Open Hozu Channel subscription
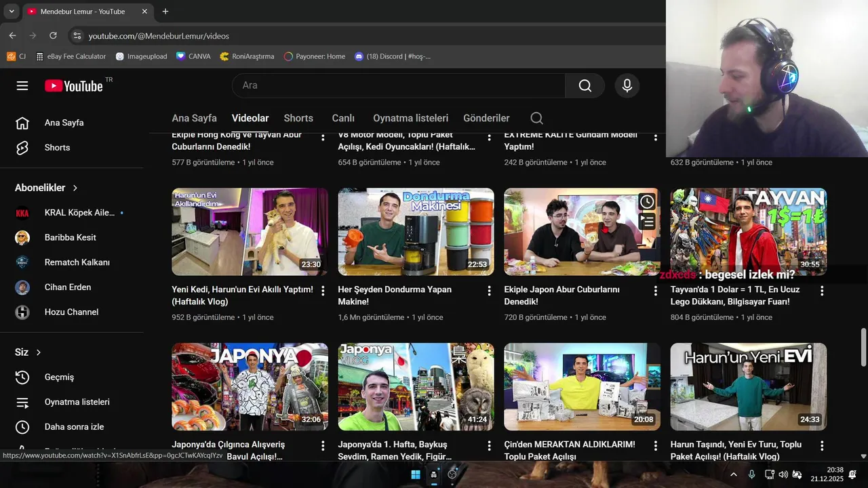 [x=72, y=312]
